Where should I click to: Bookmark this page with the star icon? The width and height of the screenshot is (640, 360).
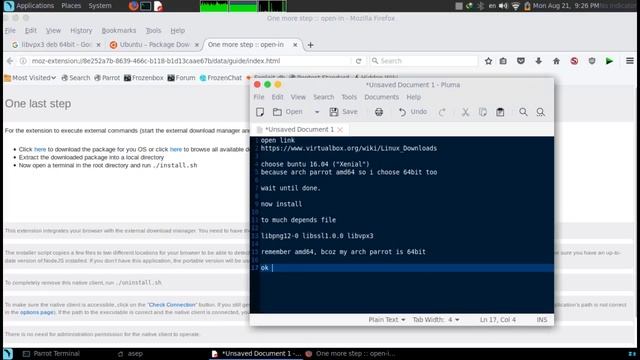[488, 61]
